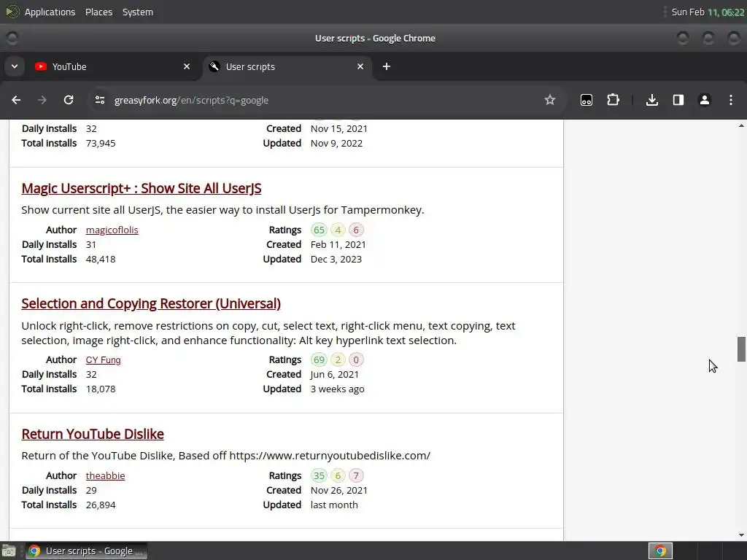Toggle the Chrome side panel

click(678, 100)
